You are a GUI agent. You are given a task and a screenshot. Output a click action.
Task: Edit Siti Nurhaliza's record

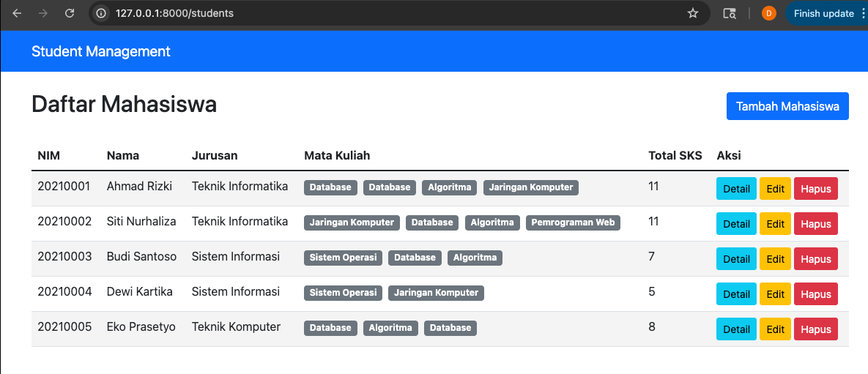[x=776, y=224]
